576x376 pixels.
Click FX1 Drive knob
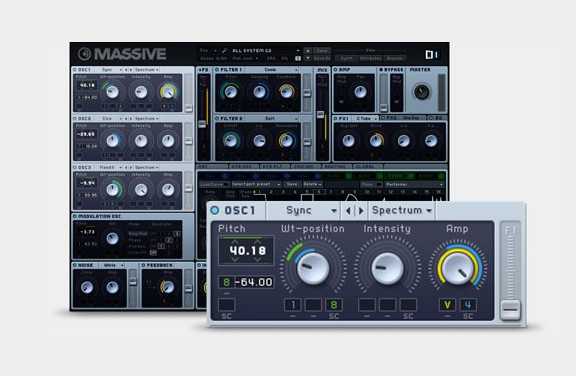375,141
